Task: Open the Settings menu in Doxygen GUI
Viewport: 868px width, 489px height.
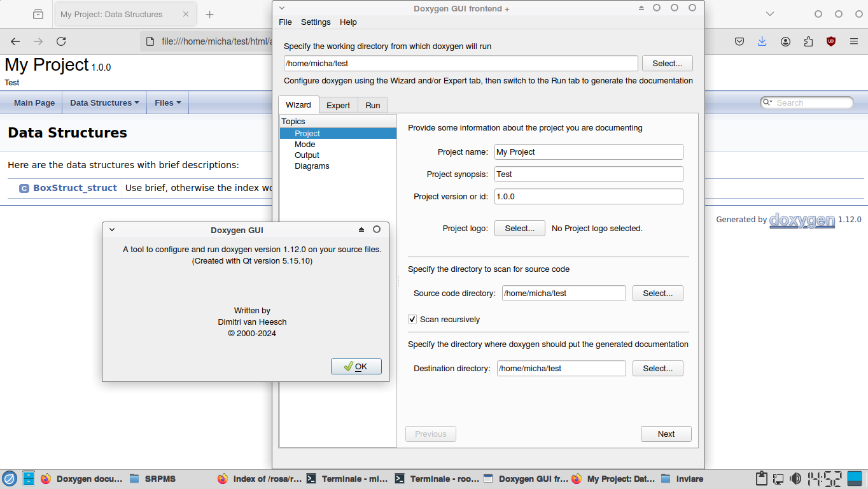Action: tap(316, 22)
